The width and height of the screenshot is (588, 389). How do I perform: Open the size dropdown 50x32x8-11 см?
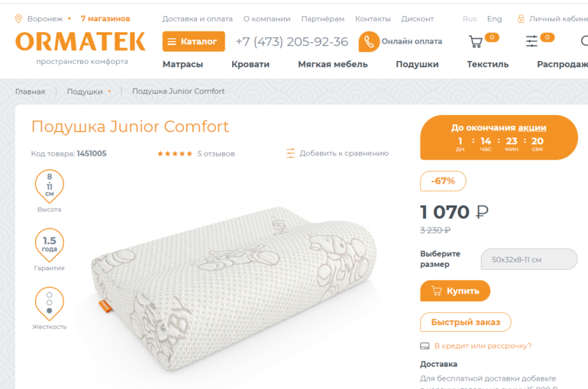coord(529,259)
